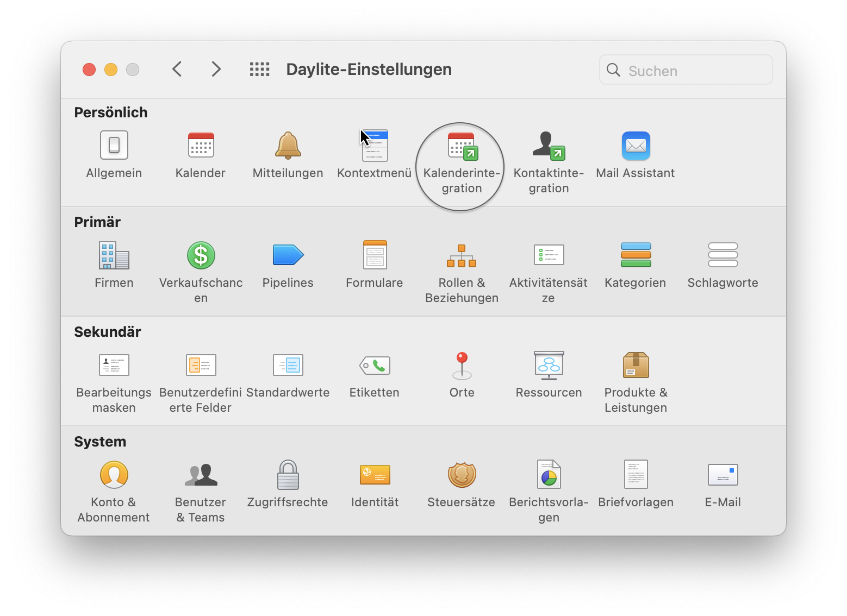Open the Etiketten phone label icon
This screenshot has width=847, height=616.
pyautogui.click(x=375, y=366)
